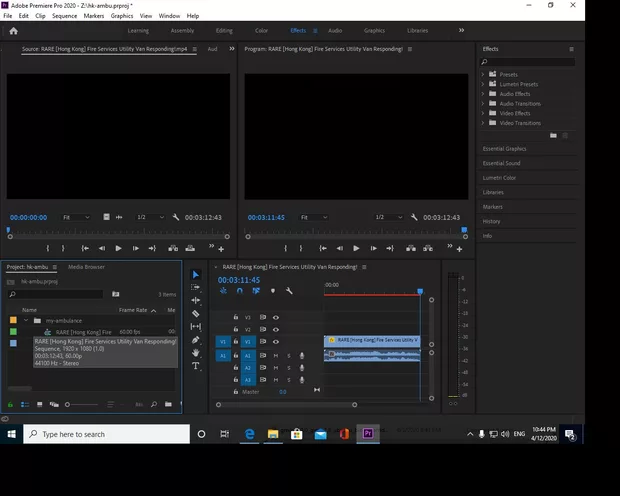The width and height of the screenshot is (620, 496).
Task: Select the Hand tool
Action: pos(196,353)
